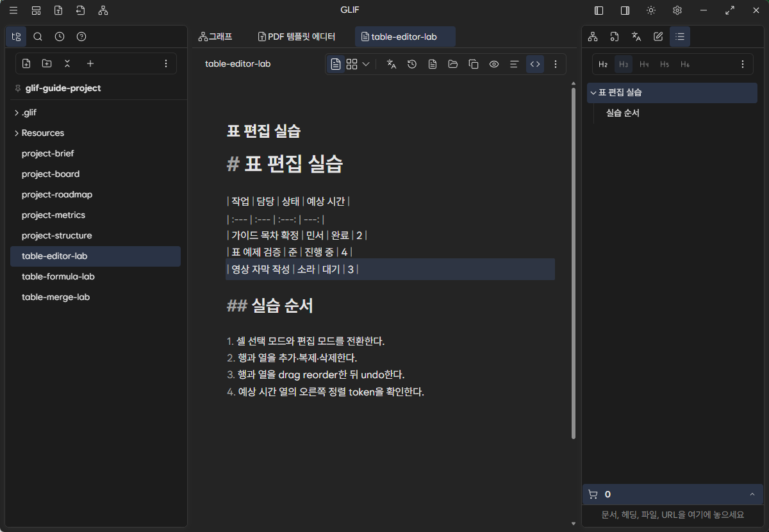Select the outline list tab in the right panel
This screenshot has height=532, width=769.
point(680,37)
